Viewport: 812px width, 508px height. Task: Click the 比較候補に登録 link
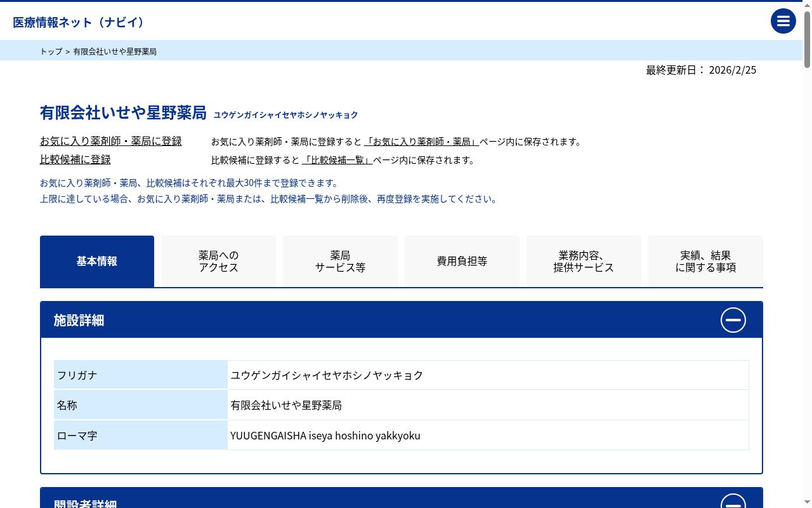[75, 159]
